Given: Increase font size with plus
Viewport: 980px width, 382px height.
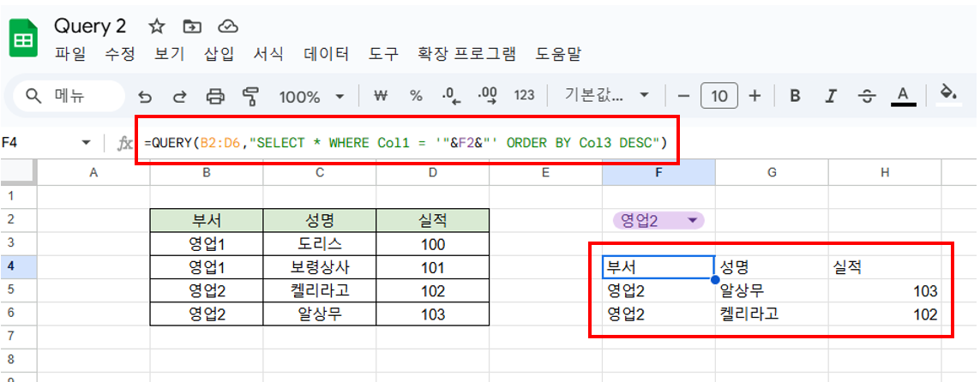Looking at the screenshot, I should (x=755, y=96).
